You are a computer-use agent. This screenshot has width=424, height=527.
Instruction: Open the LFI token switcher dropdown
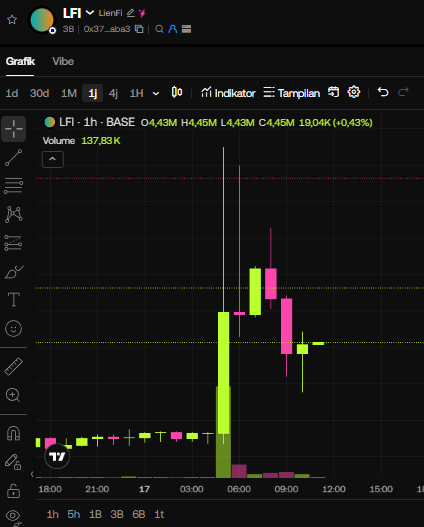tap(90, 13)
